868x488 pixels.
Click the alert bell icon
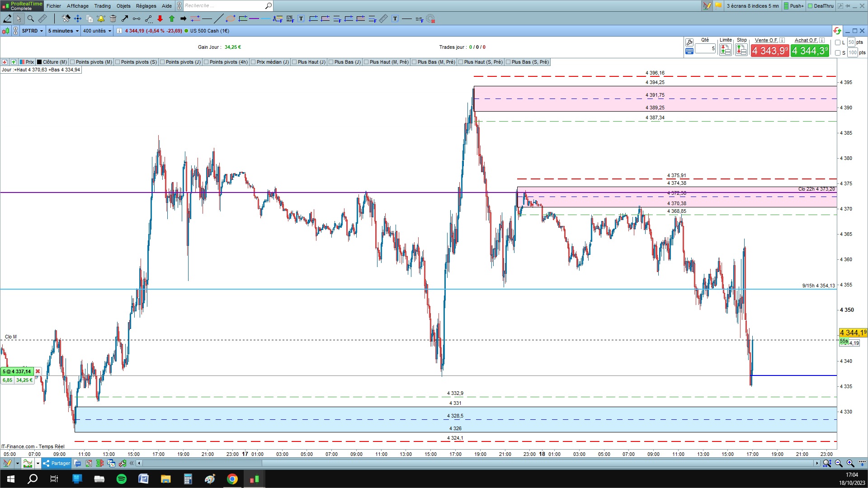(101, 19)
